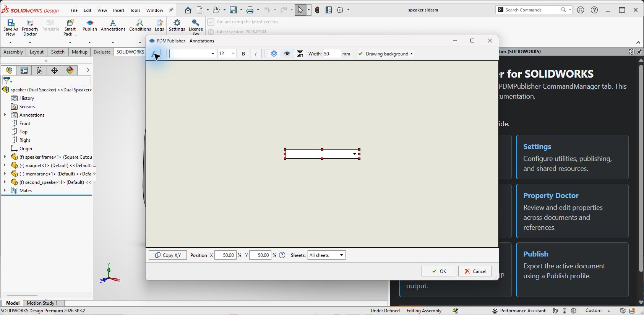
Task: Click the Rebuild traffic light icon
Action: coord(317,10)
